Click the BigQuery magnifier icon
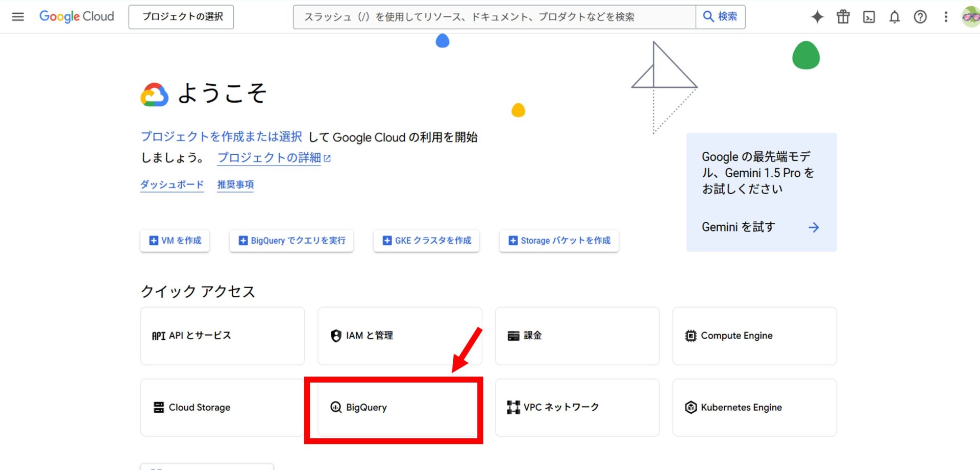Viewport: 980px width, 470px height. pos(336,407)
